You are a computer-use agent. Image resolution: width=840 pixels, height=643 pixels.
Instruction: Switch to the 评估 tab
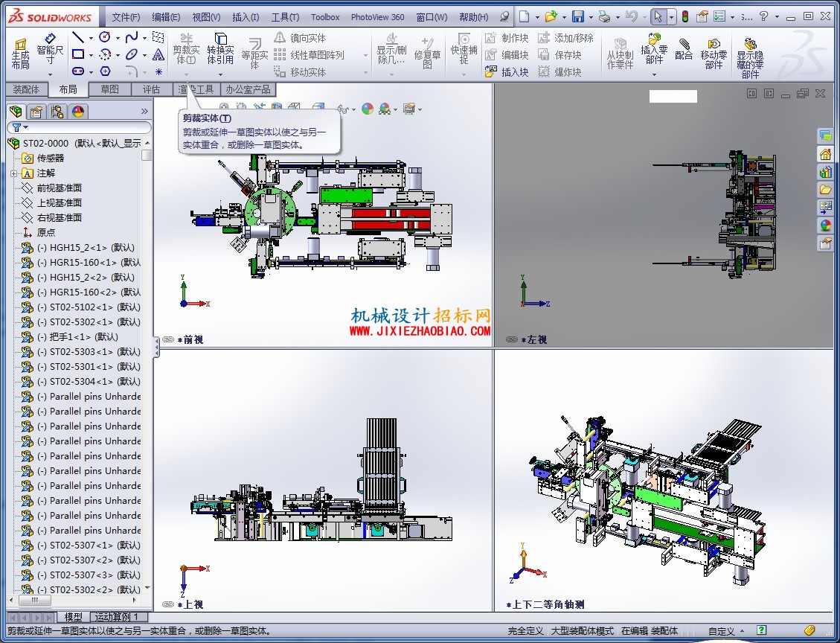pyautogui.click(x=152, y=89)
